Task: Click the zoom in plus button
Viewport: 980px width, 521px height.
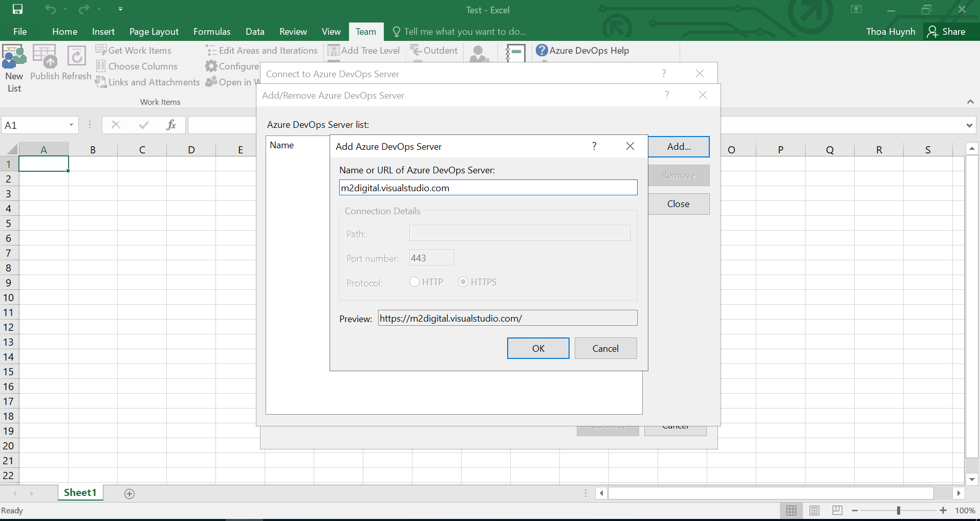Action: click(943, 510)
